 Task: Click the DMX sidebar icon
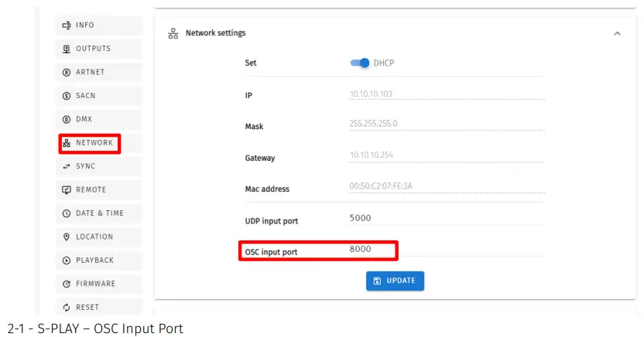point(67,120)
